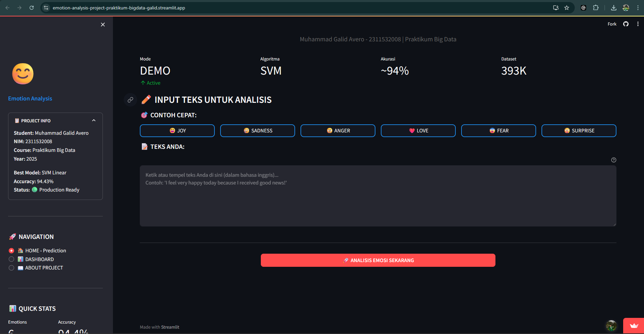Click the install app icon in address bar
The image size is (644, 334).
point(556,8)
